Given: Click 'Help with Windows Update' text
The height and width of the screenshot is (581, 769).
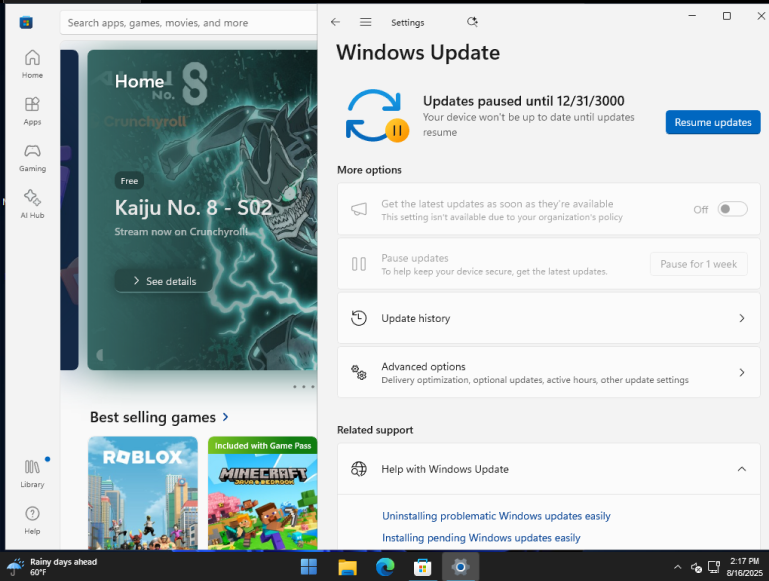Looking at the screenshot, I should click(445, 469).
